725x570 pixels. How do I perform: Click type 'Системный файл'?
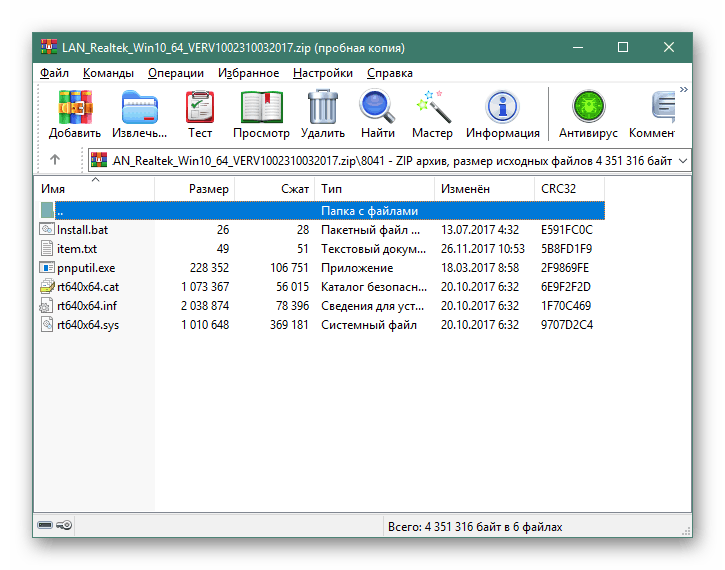pyautogui.click(x=369, y=325)
